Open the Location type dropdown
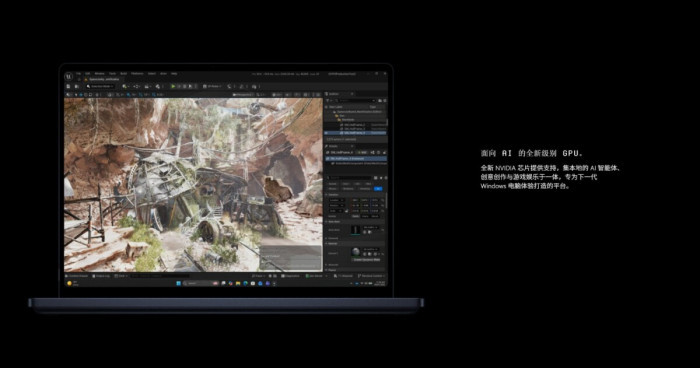Screen dimensions: 700x368 [336, 200]
